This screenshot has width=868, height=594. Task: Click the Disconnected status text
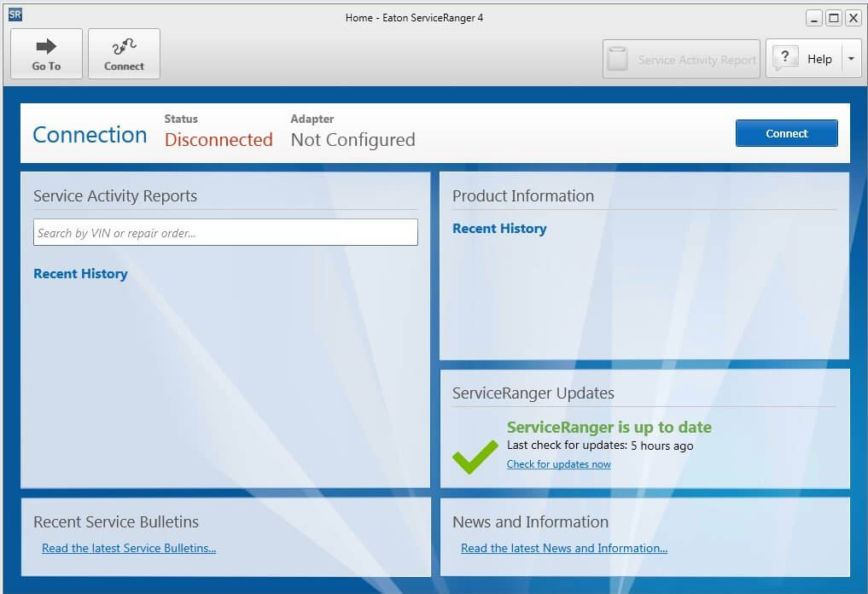click(218, 139)
